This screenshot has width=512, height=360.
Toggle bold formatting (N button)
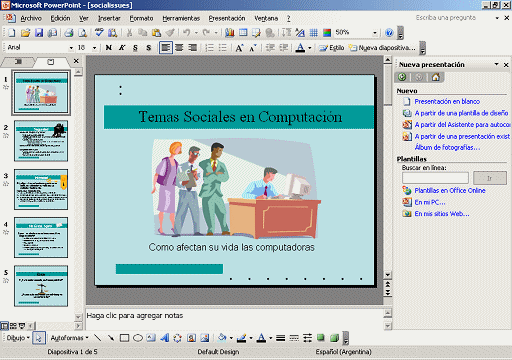click(x=108, y=48)
